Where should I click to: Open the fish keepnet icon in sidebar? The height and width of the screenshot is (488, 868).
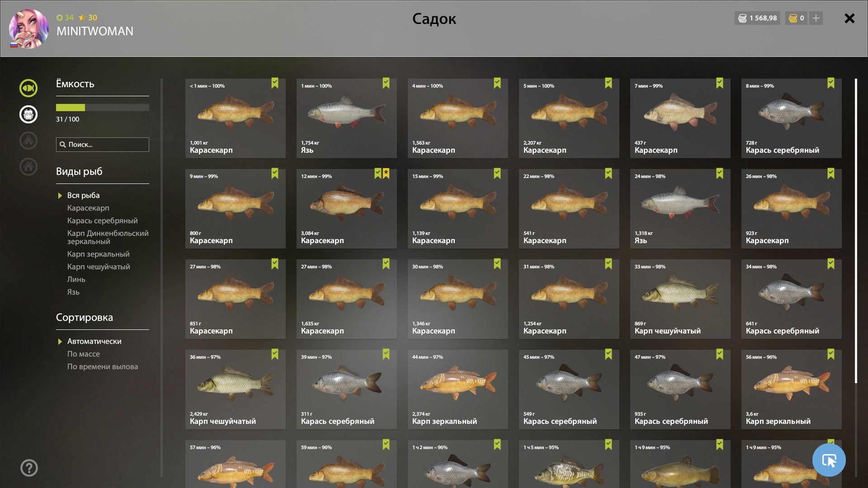[x=28, y=88]
